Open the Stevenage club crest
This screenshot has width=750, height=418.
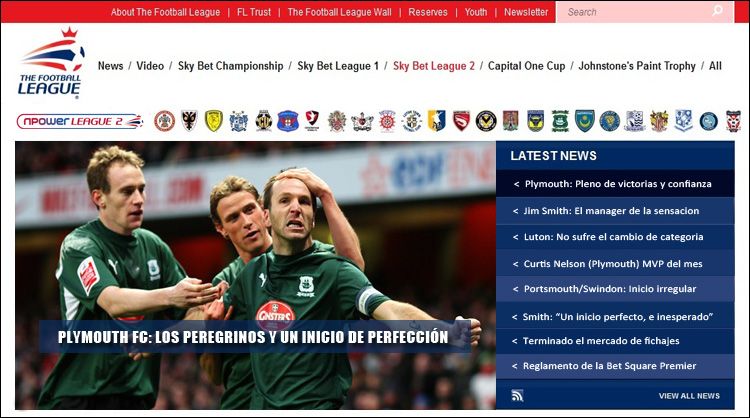click(659, 121)
